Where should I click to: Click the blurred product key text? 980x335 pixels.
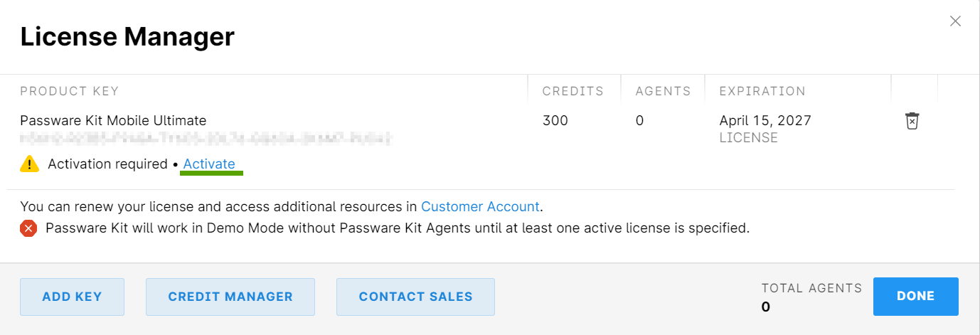[x=207, y=138]
